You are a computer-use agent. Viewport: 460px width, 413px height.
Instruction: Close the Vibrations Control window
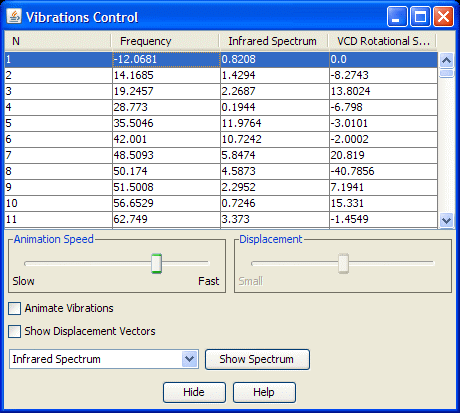pyautogui.click(x=443, y=17)
